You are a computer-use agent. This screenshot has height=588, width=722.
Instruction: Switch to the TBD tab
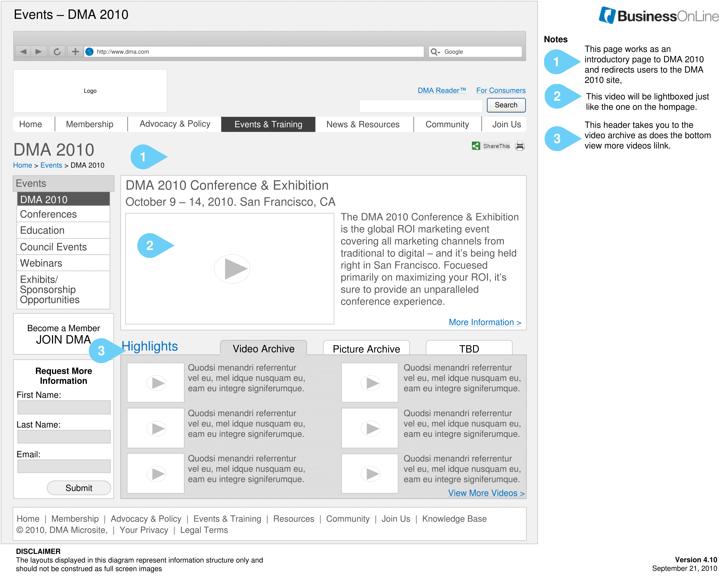pos(469,348)
